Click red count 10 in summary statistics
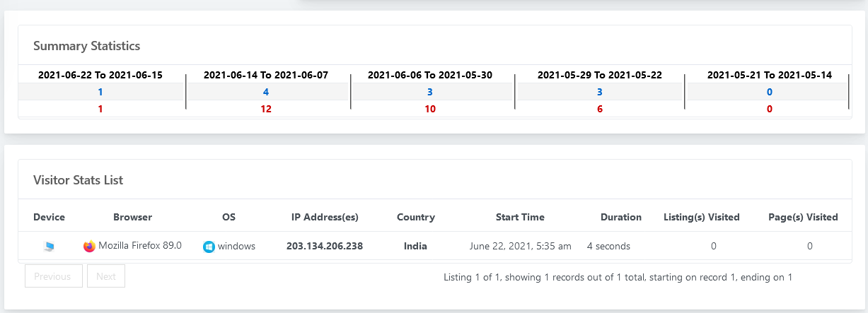Image resolution: width=868 pixels, height=313 pixels. [x=430, y=110]
